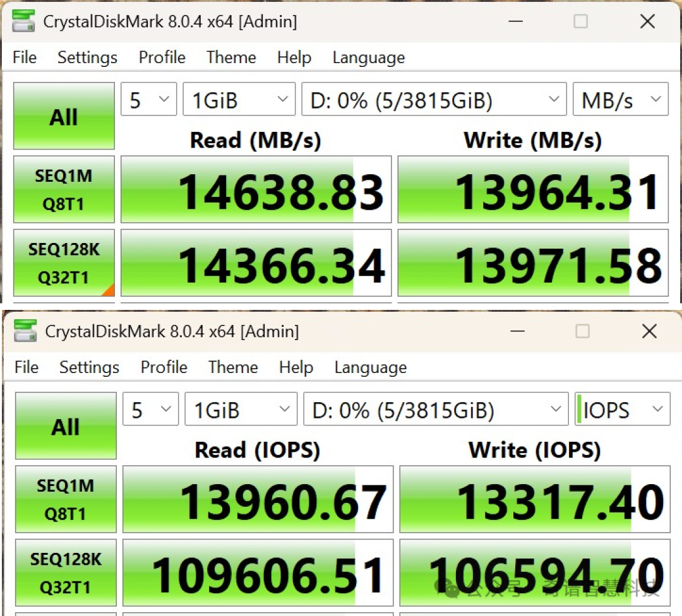Click the Write (MB/s) column header
Screen dimensions: 682x616
533,140
